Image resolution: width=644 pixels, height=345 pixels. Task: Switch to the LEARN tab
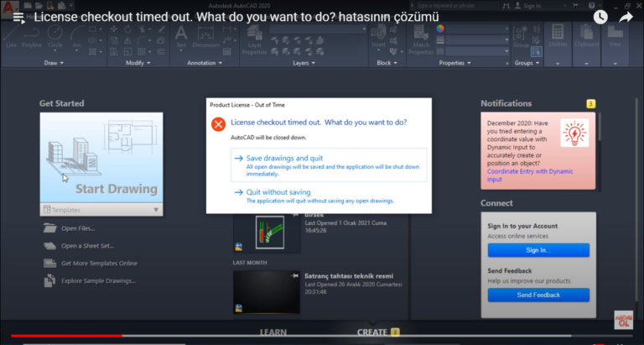[273, 332]
